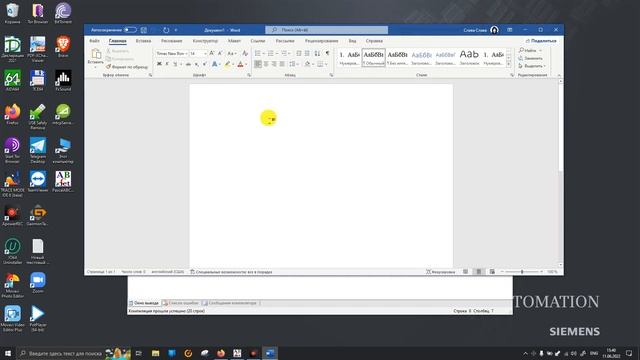Select Align right alignment
Image resolution: width=640 pixels, height=360 pixels.
(274, 64)
